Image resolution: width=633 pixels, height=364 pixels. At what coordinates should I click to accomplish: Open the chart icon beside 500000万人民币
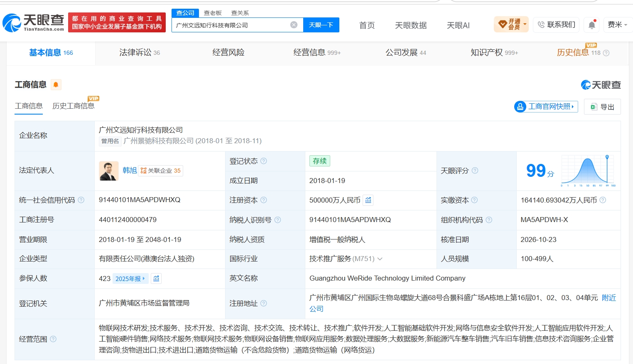point(368,200)
